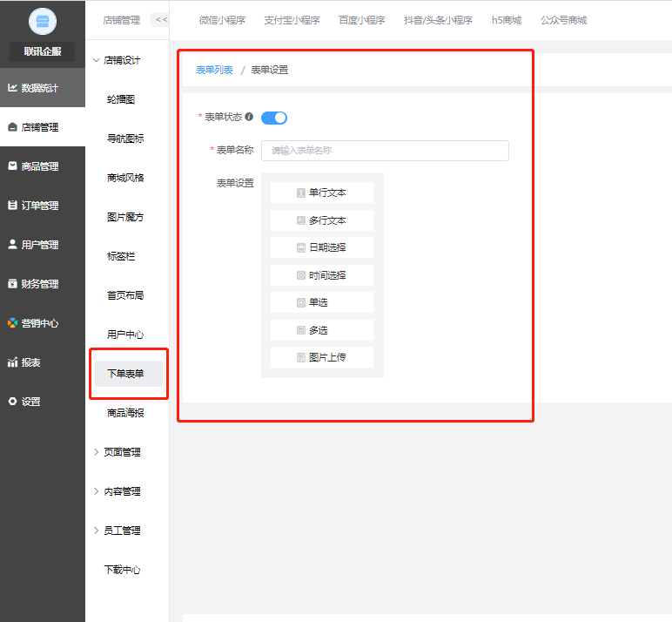Viewport: 672px width, 622px height.
Task: Click the 多选 checkbox icon
Action: tap(301, 330)
